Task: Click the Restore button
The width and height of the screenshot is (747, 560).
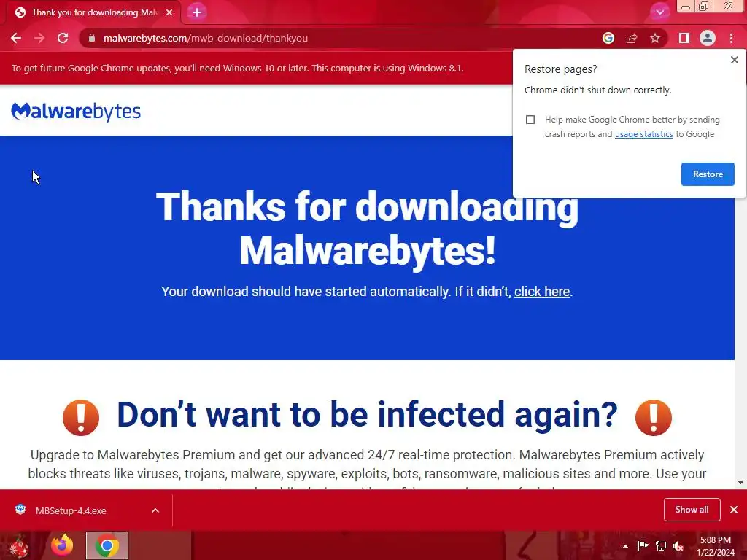Action: [x=708, y=174]
